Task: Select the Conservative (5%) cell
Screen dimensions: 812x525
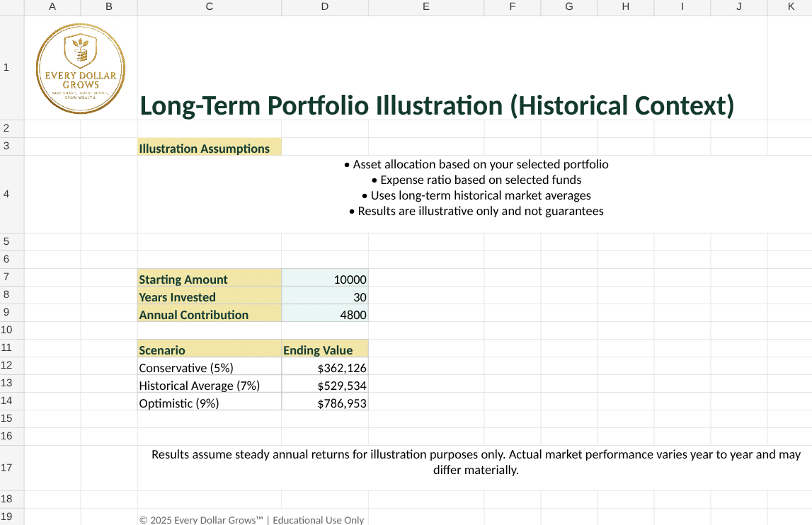Action: click(x=210, y=366)
